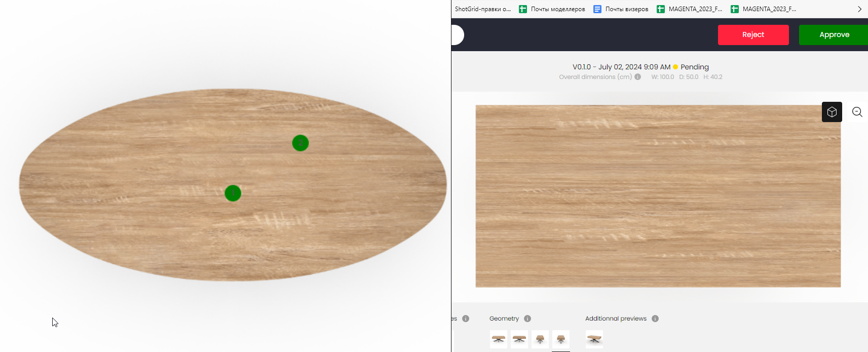Click the green annotation marker near the table center
Viewport: 868px width, 352px height.
pos(233,193)
